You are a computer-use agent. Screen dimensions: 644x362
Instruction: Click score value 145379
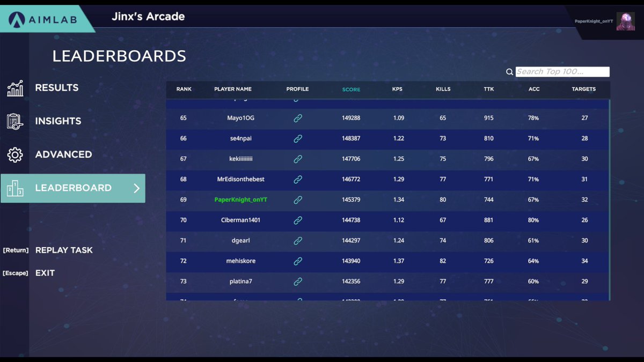click(x=351, y=200)
